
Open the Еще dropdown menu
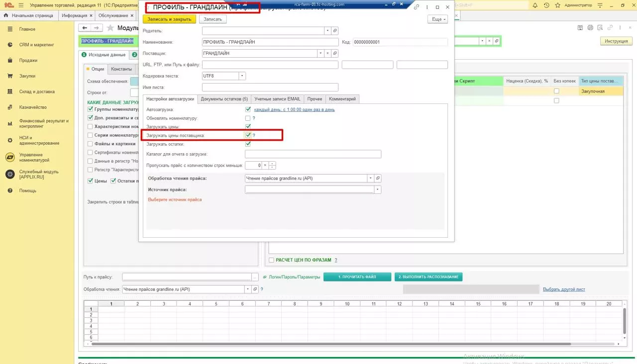(437, 19)
